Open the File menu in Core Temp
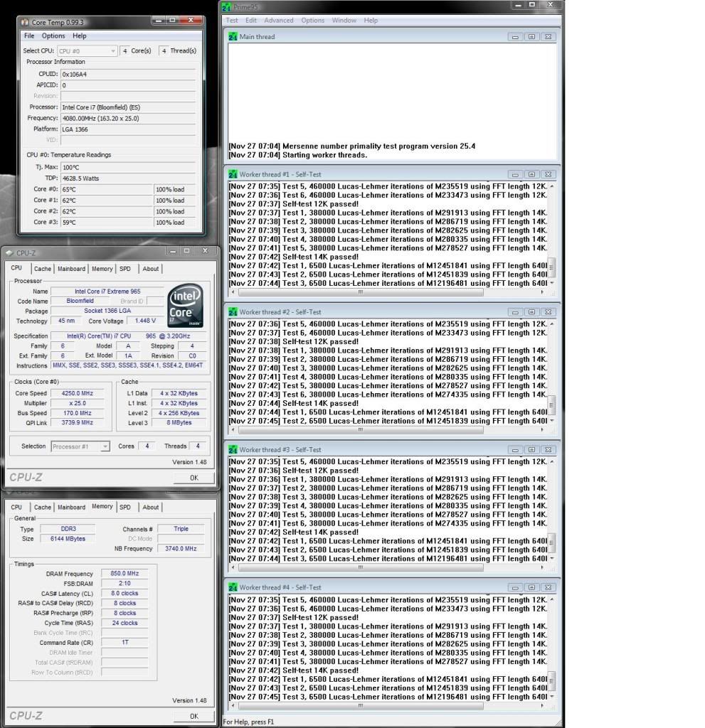 coord(29,36)
